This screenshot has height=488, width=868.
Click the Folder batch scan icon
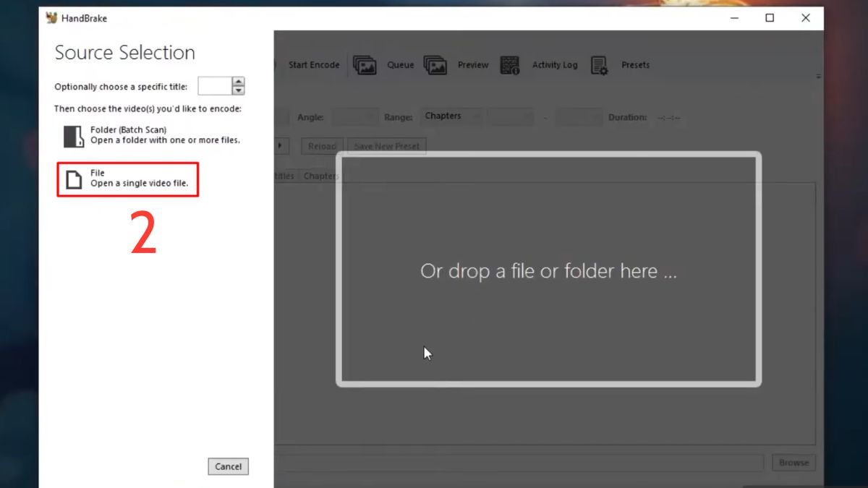pyautogui.click(x=74, y=136)
